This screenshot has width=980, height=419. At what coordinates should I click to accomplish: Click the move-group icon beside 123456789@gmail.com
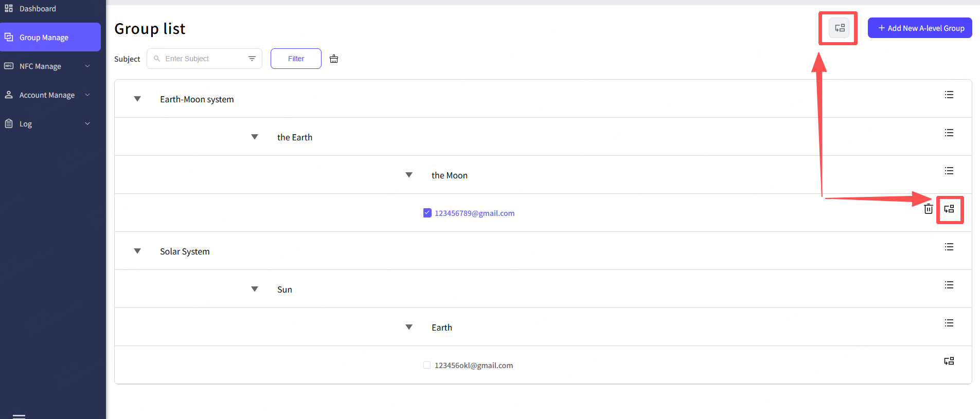pos(949,209)
